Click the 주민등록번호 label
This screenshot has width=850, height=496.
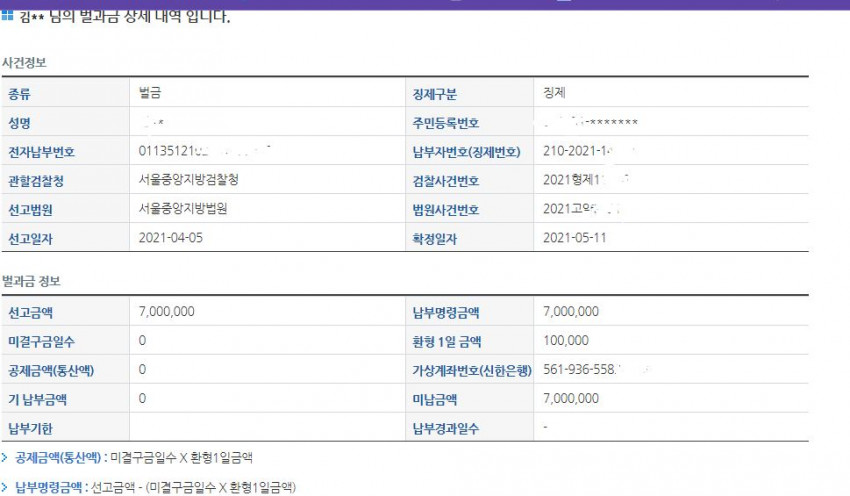pyautogui.click(x=446, y=123)
